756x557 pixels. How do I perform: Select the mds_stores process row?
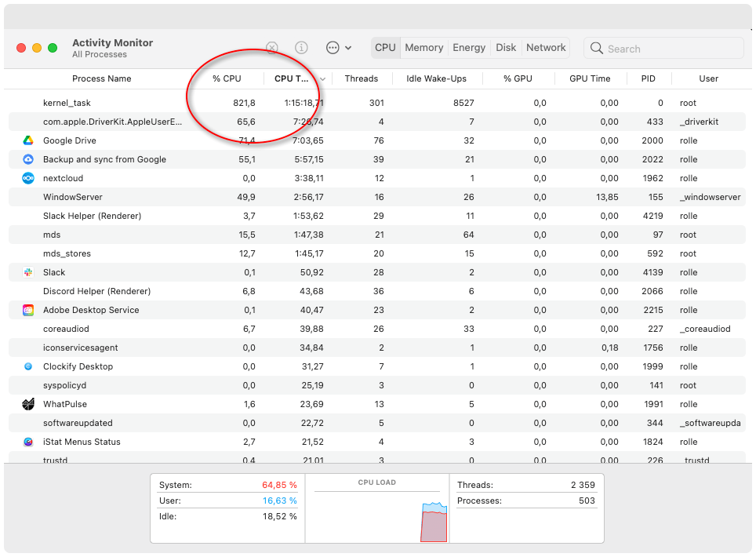(377, 253)
